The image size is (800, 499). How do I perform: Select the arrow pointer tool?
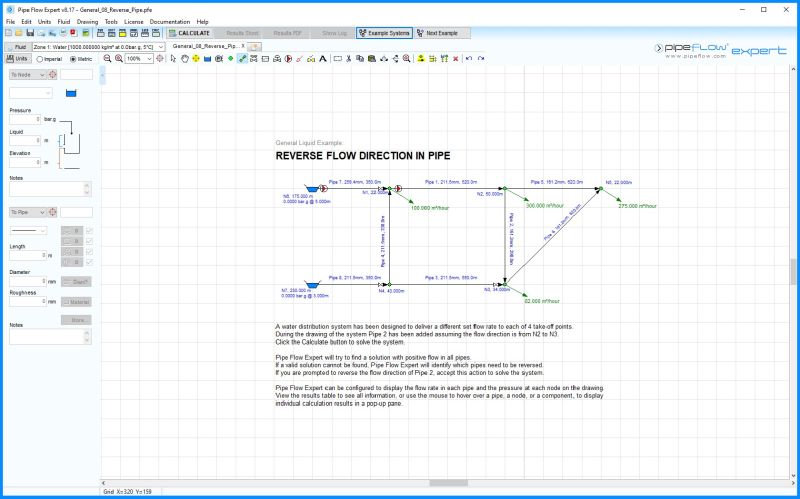coord(173,59)
